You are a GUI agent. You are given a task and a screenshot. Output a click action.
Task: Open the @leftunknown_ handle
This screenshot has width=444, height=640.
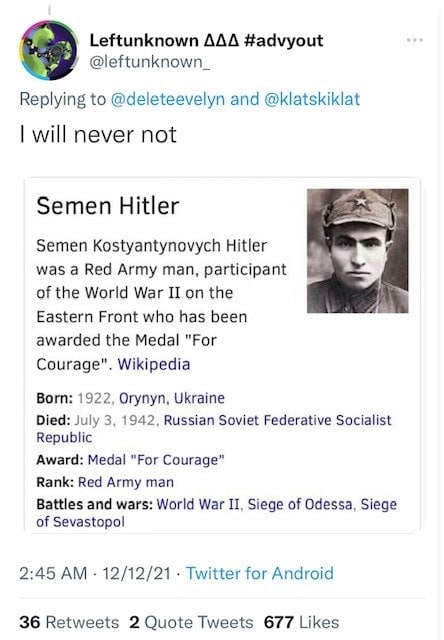click(149, 62)
